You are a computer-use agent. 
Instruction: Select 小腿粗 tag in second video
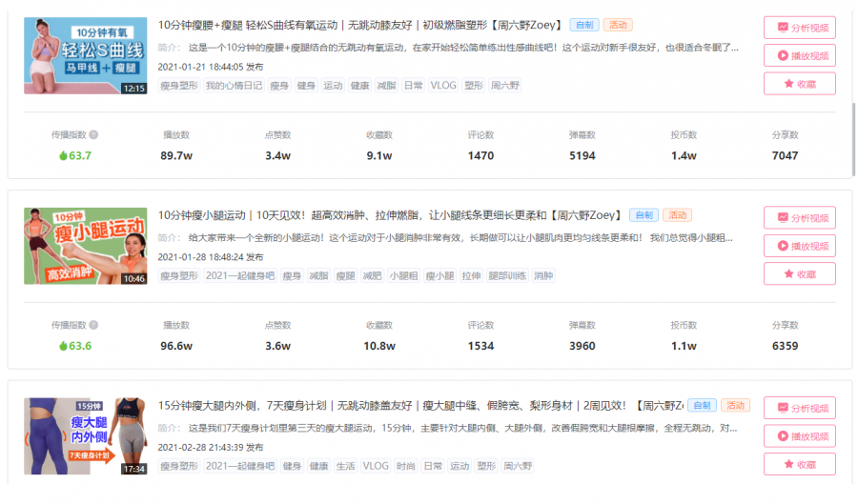point(403,275)
